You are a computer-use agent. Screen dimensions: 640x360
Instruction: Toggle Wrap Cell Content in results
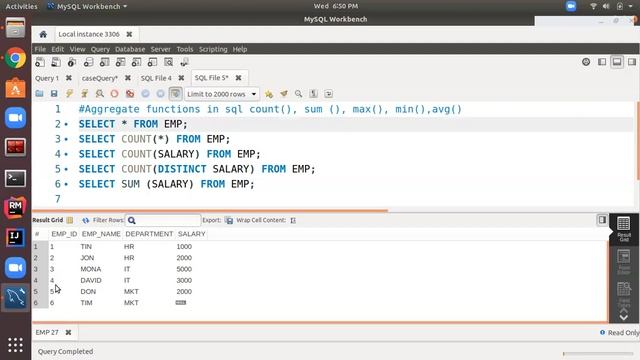(293, 220)
